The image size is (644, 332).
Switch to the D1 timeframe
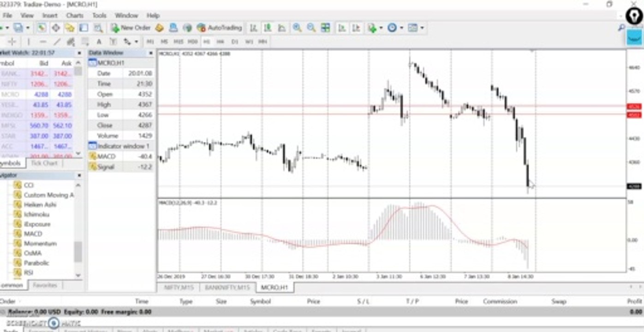pos(235,41)
